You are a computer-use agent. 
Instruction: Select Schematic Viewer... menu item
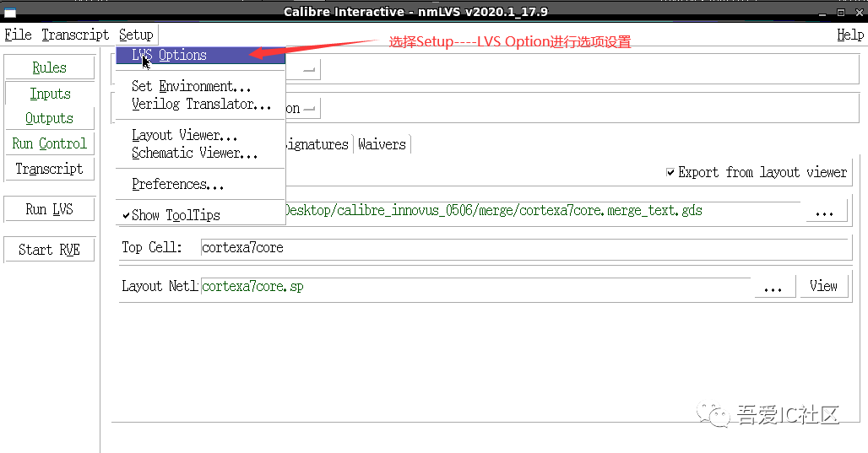(x=194, y=153)
